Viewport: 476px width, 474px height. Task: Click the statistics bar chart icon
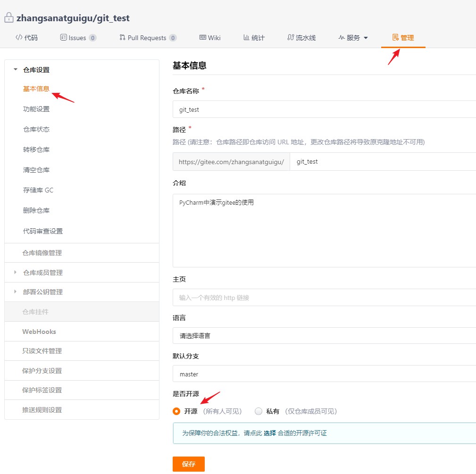246,37
